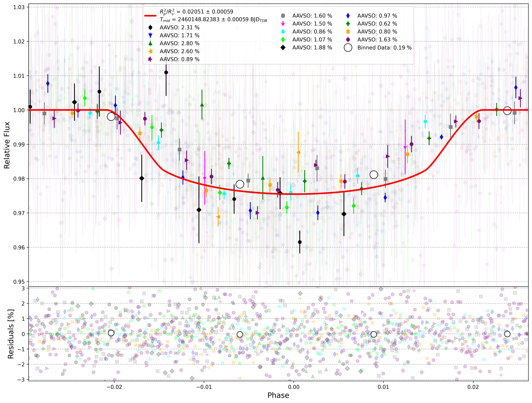Click the 0.95 flux tick label
The width and height of the screenshot is (532, 403).
(x=19, y=282)
